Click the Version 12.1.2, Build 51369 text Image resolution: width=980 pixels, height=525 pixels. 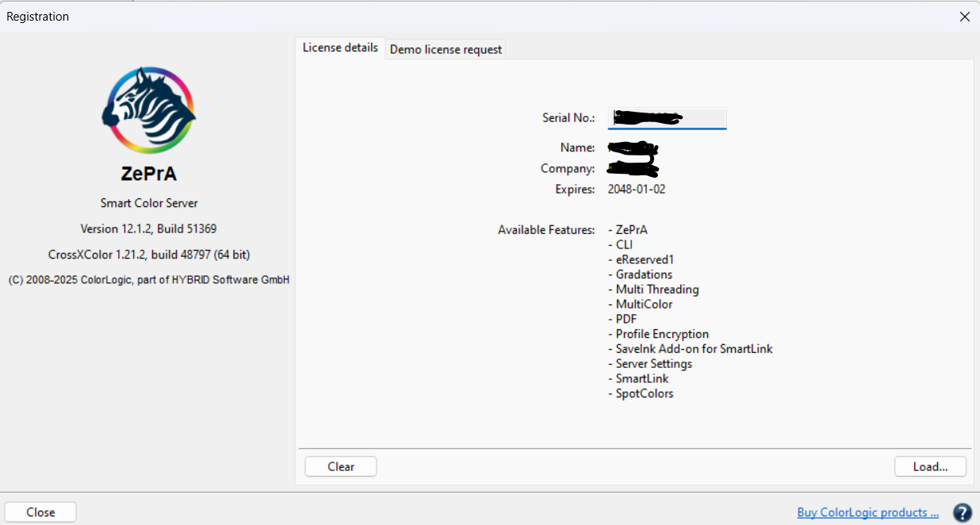(x=148, y=228)
